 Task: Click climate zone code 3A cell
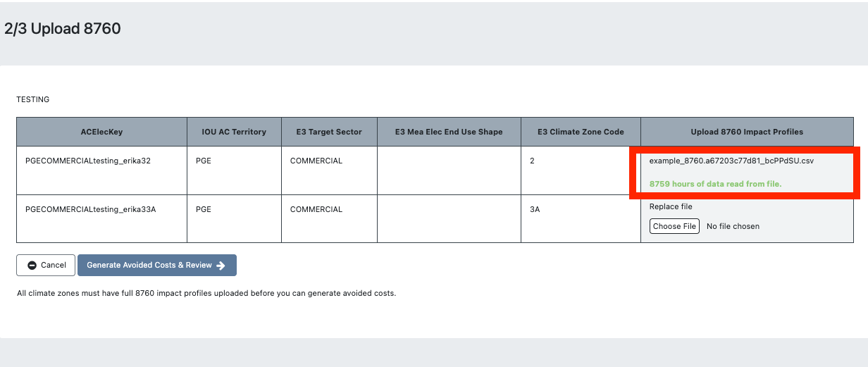point(581,219)
